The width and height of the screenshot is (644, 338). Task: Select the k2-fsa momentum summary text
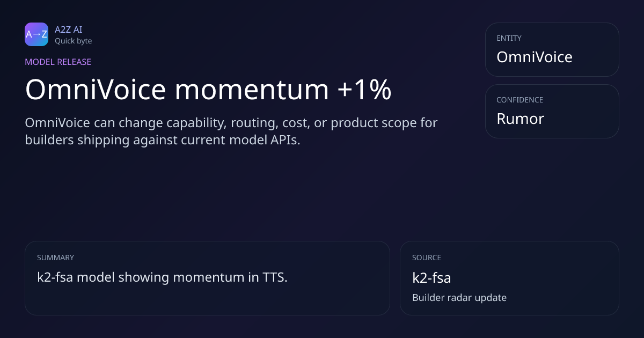162,277
